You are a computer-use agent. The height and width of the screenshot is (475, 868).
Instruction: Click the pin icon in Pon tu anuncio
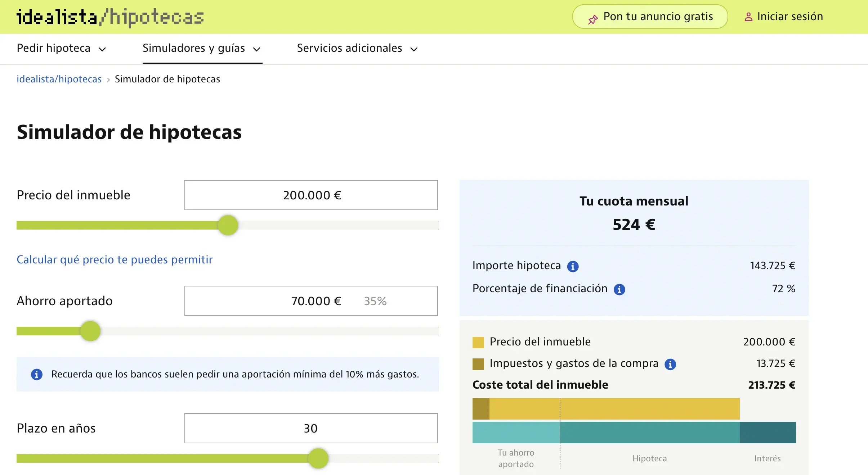(x=593, y=19)
